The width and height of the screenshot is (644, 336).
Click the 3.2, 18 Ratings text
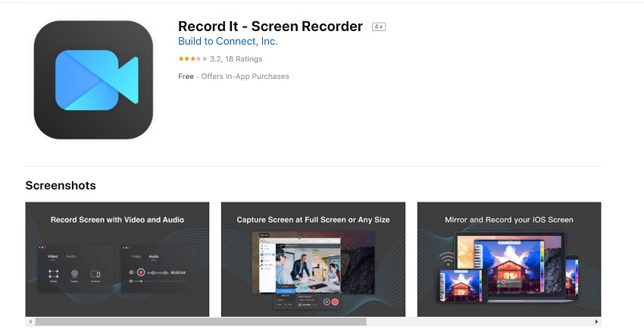click(x=236, y=59)
